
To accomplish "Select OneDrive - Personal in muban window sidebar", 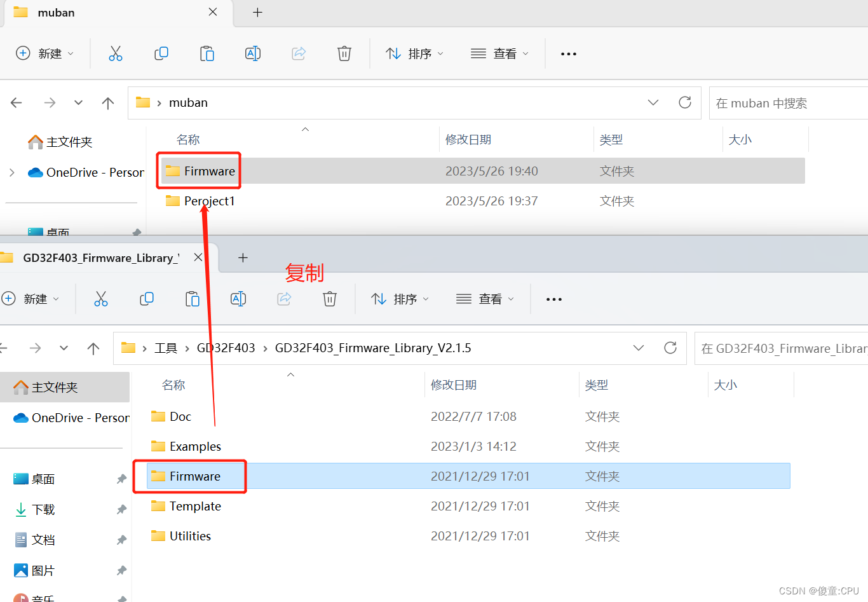I will pyautogui.click(x=86, y=172).
